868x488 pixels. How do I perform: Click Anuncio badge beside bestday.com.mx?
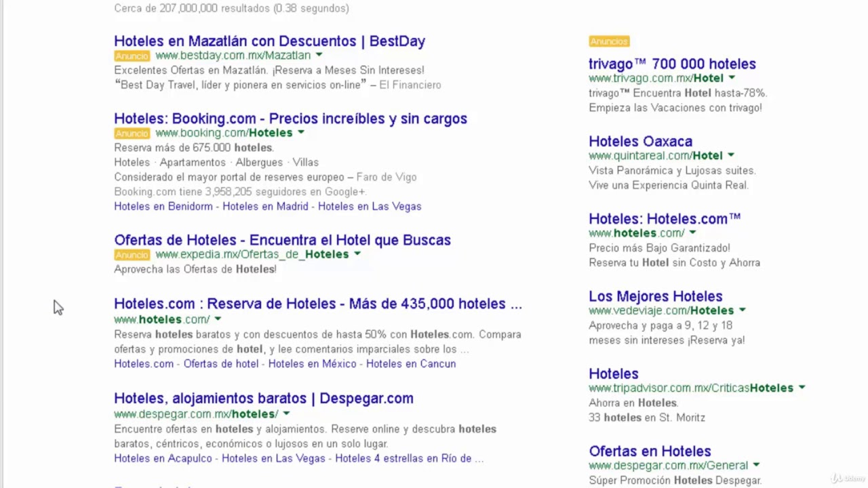(132, 56)
